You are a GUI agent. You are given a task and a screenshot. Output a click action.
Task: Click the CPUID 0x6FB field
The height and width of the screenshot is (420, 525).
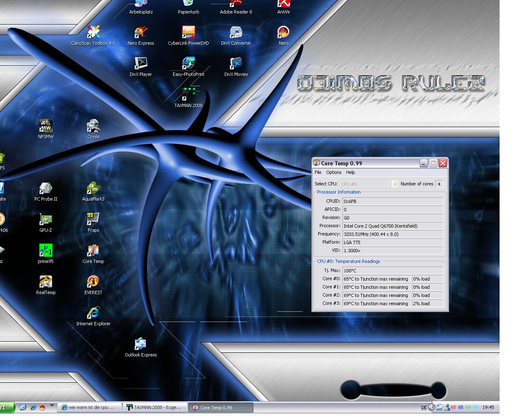point(393,201)
